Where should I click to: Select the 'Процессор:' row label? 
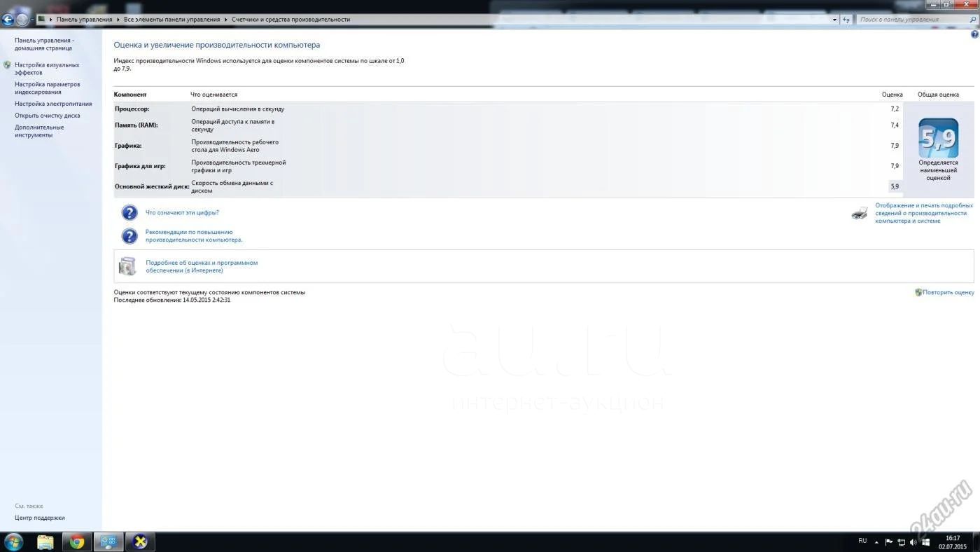click(132, 109)
